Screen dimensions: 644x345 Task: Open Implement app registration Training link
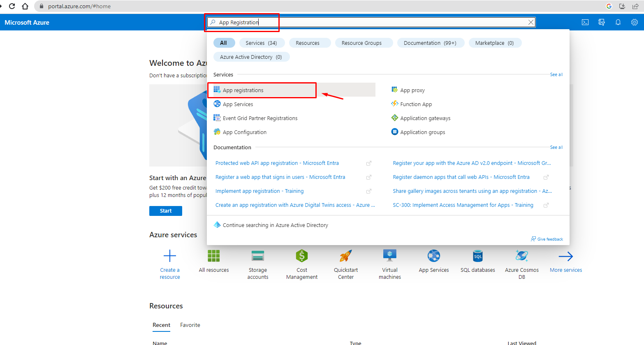point(259,191)
